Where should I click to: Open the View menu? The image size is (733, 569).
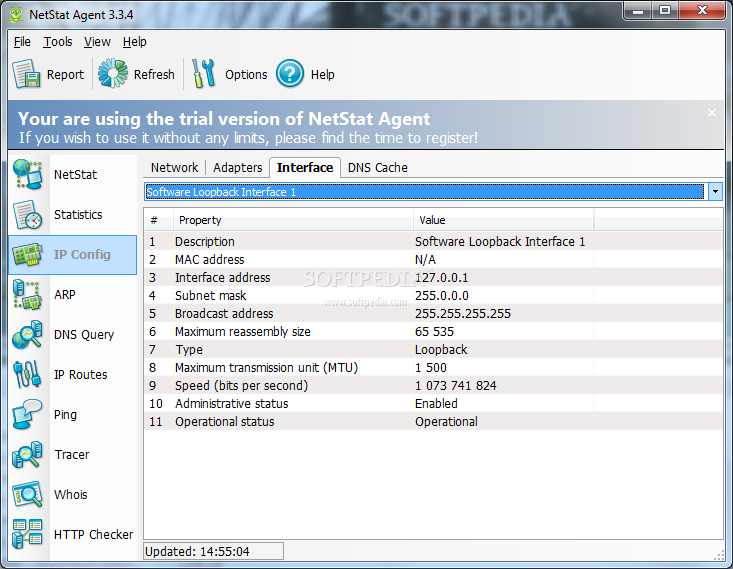(x=97, y=42)
